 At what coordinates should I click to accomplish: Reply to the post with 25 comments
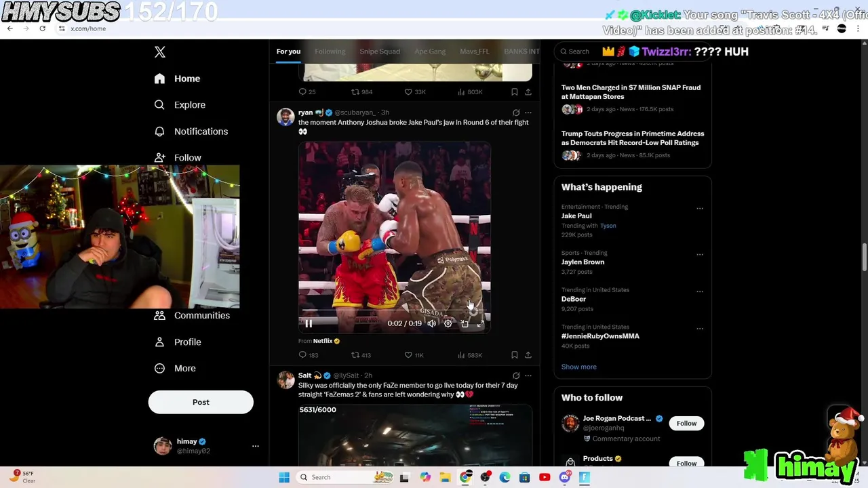coord(307,91)
